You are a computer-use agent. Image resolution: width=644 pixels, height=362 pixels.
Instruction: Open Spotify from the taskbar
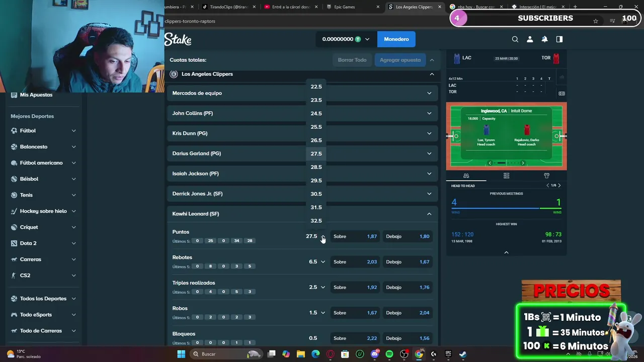(389, 354)
